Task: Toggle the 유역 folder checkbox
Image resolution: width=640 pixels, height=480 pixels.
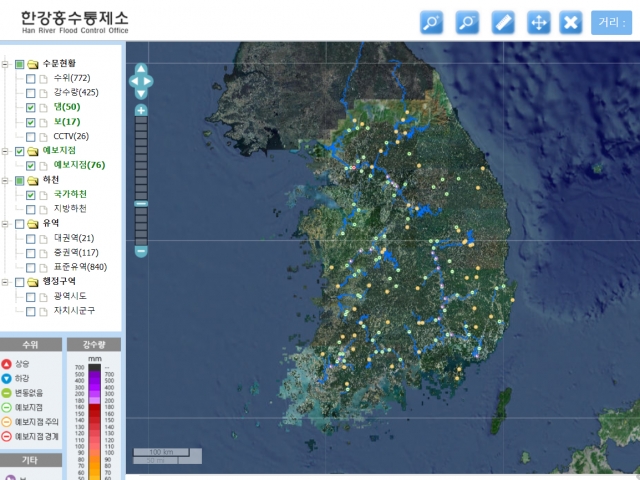Action: point(20,224)
